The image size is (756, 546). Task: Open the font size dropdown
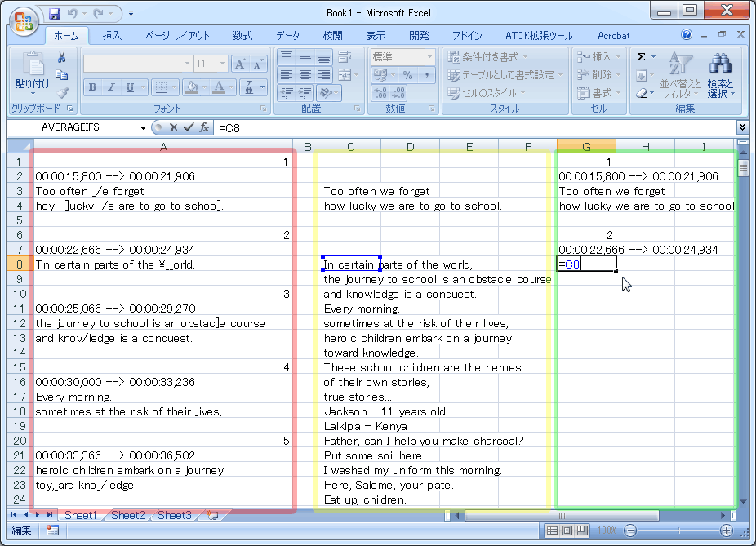click(x=222, y=64)
